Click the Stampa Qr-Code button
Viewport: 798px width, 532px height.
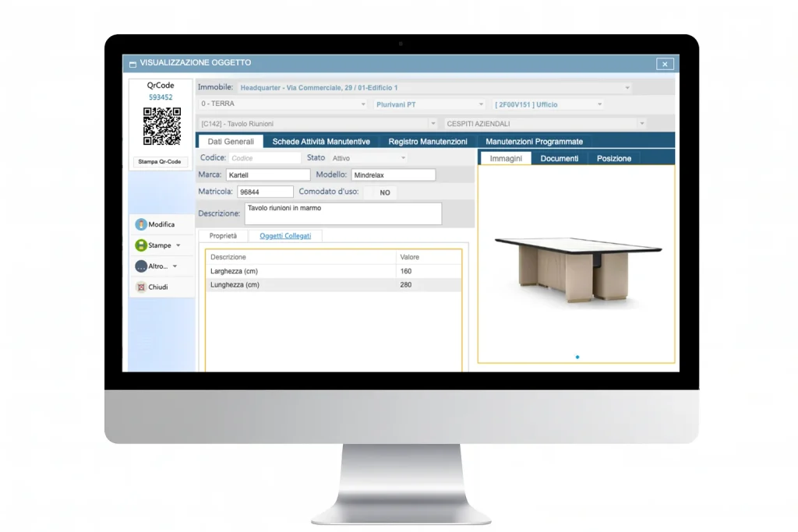(x=160, y=162)
